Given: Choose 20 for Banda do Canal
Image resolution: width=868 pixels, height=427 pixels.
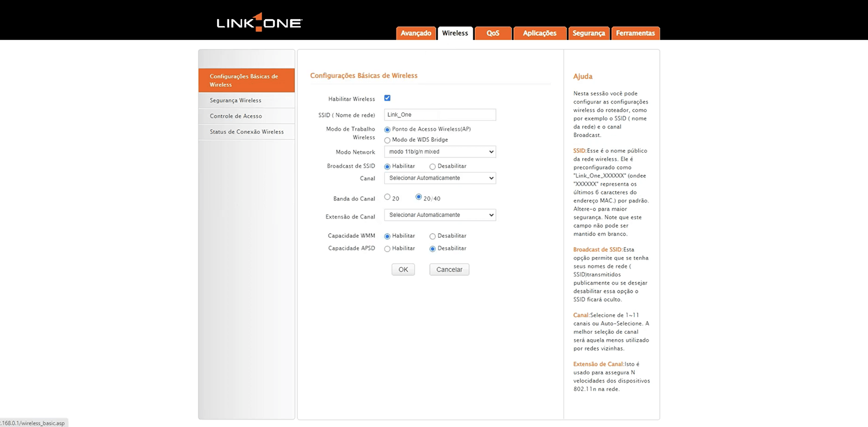Looking at the screenshot, I should (388, 197).
